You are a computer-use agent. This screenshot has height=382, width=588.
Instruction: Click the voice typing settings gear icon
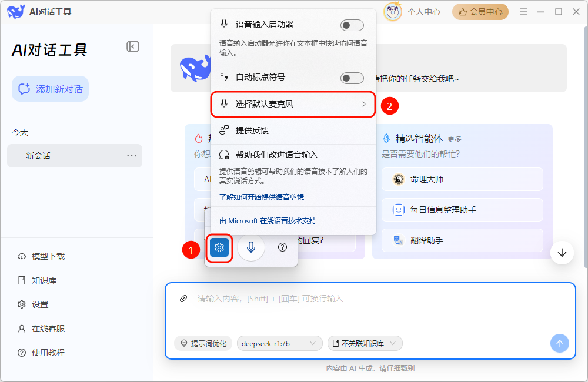click(x=219, y=247)
